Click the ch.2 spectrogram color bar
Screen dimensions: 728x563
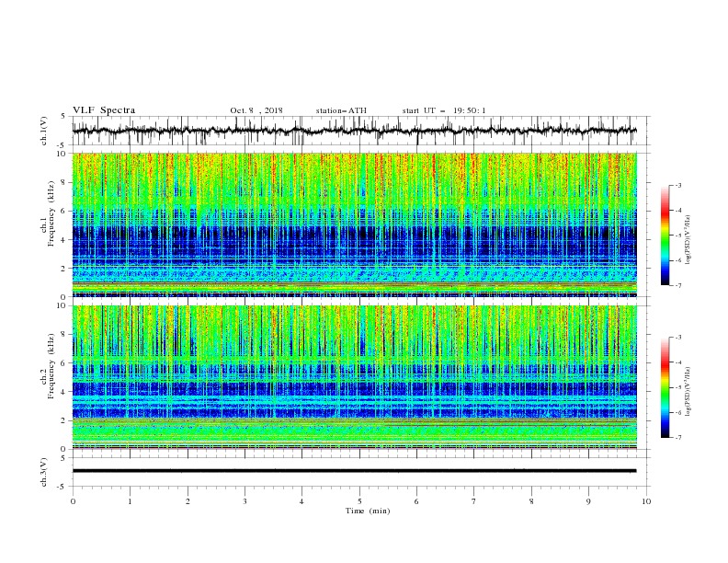pos(665,387)
